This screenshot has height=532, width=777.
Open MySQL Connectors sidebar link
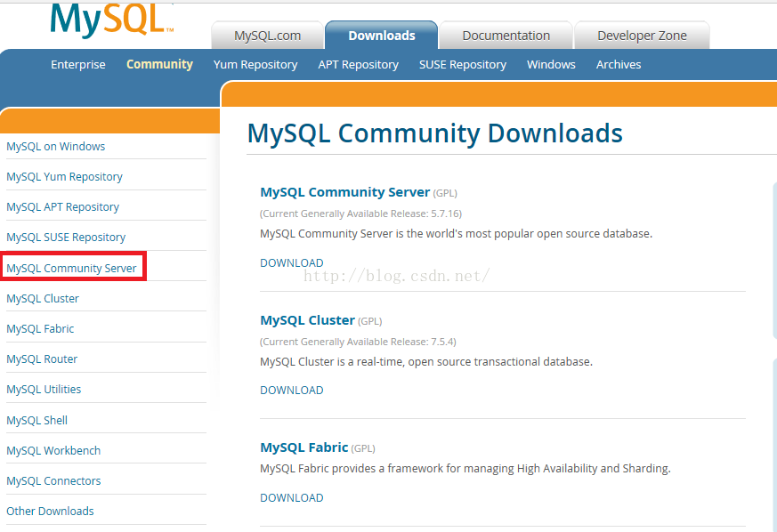click(53, 481)
